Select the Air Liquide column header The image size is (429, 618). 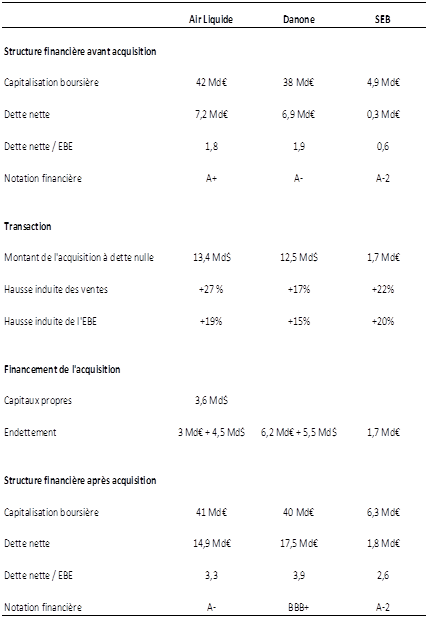click(211, 19)
